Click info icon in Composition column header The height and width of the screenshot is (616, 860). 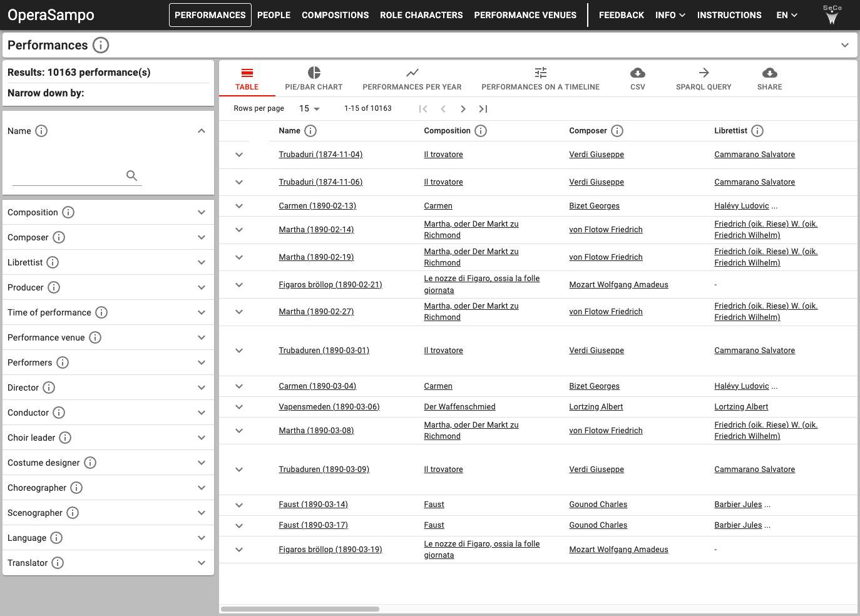[481, 131]
